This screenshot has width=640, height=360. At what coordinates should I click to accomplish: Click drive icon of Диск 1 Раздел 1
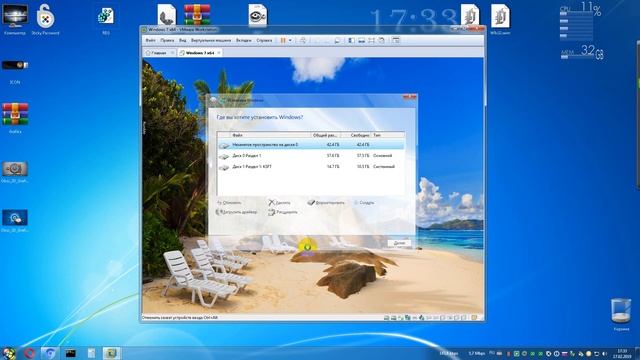pyautogui.click(x=224, y=167)
